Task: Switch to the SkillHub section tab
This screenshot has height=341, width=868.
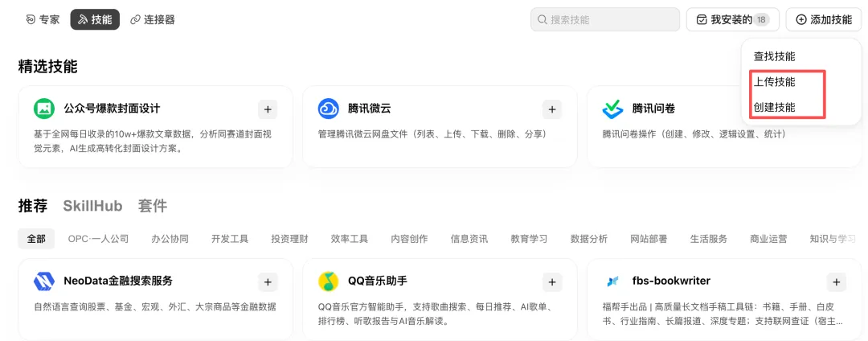Action: pyautogui.click(x=92, y=206)
